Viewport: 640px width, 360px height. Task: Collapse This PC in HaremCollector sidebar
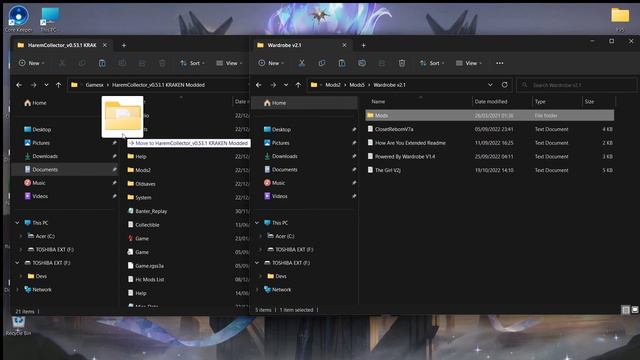coord(17,223)
